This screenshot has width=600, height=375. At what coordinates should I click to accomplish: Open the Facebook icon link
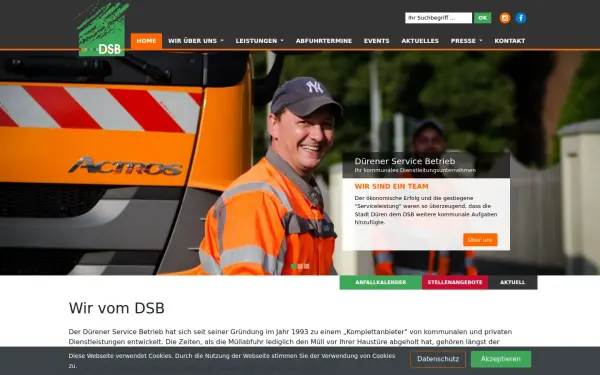coord(520,18)
